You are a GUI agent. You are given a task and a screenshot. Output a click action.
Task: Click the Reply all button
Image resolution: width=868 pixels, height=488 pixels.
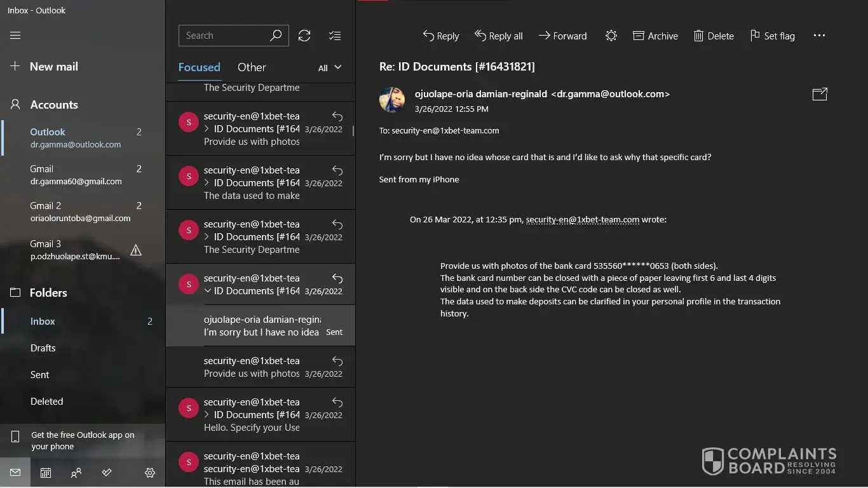tap(499, 36)
